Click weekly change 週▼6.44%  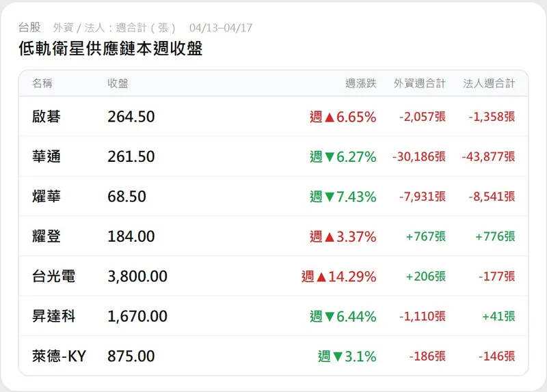tap(343, 317)
